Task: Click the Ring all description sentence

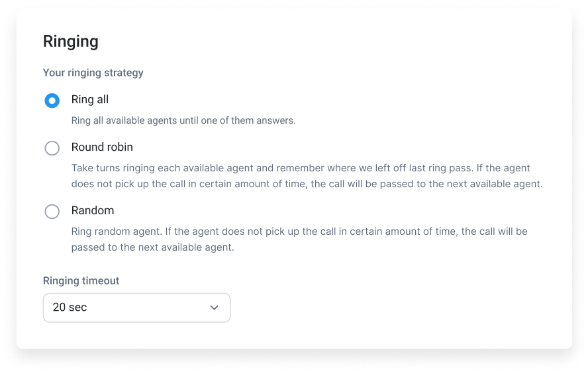Action: 183,120
